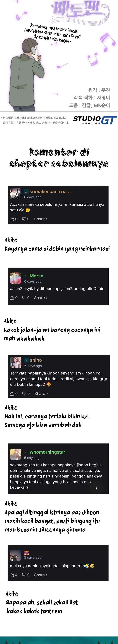
Task: Open whomorningstar username link
Action: [x=47, y=452]
